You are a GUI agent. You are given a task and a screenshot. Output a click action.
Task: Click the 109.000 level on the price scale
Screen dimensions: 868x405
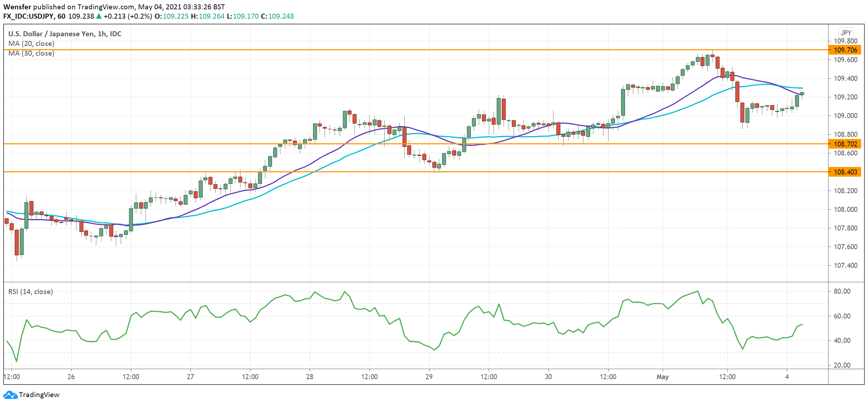click(845, 116)
